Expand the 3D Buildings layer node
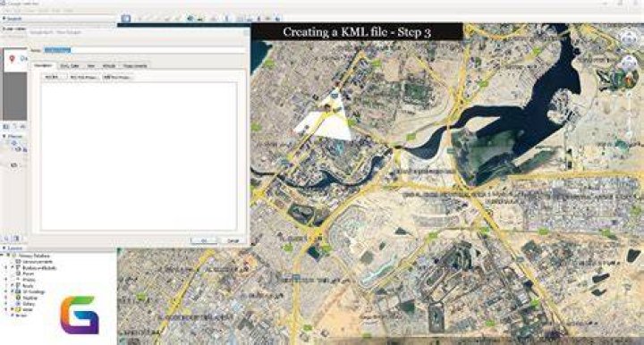 6,291
